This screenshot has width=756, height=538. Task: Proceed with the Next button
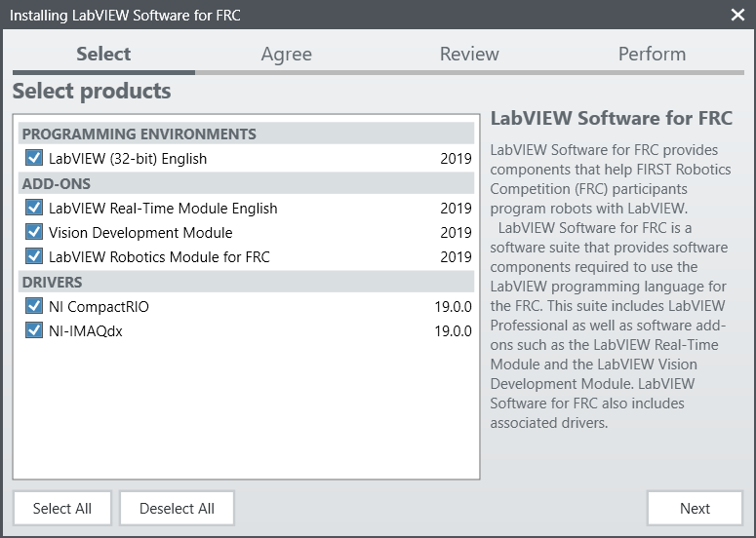(695, 508)
